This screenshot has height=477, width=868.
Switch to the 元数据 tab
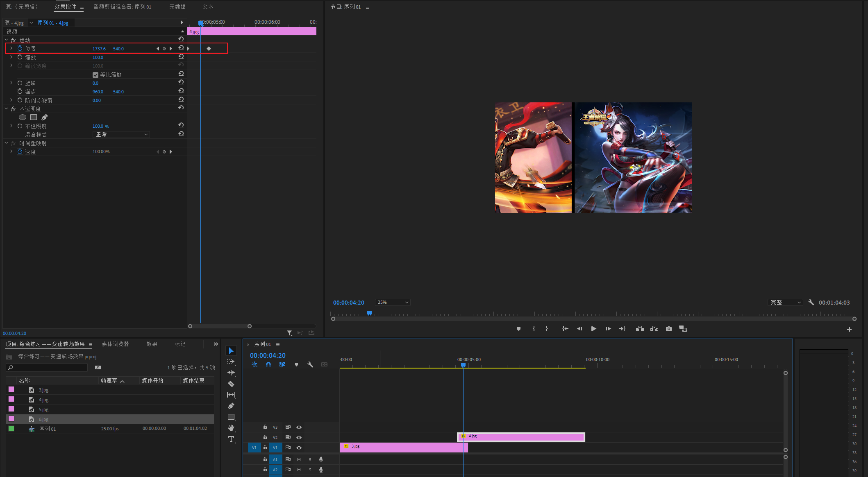[177, 7]
